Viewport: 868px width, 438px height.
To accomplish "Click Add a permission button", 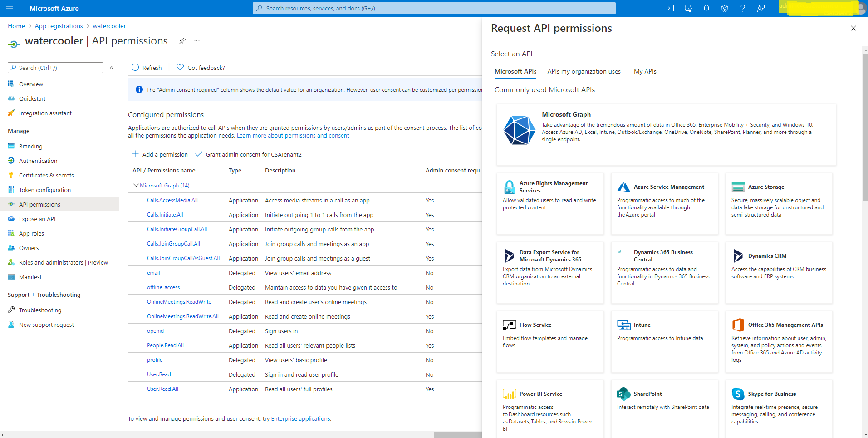I will point(160,154).
